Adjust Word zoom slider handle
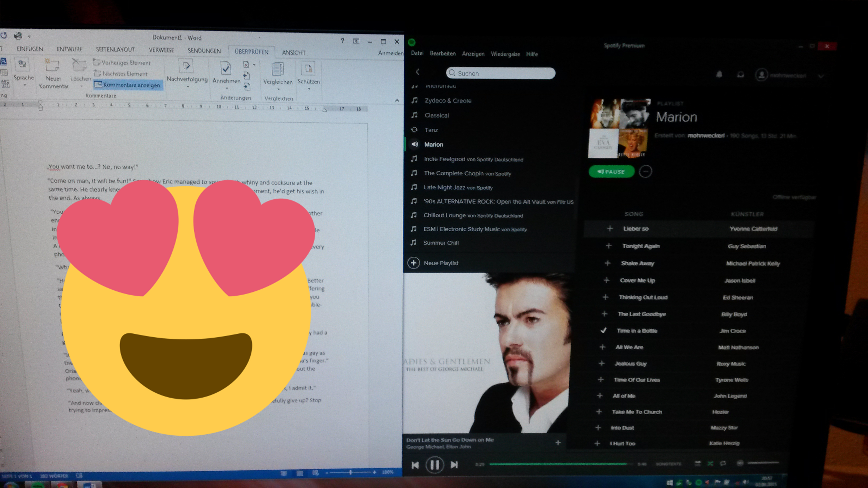 coord(350,473)
